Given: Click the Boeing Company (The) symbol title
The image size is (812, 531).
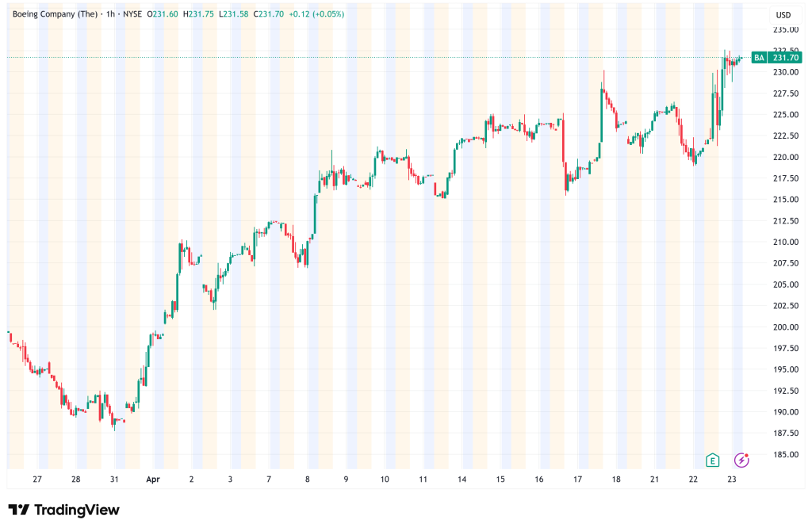Looking at the screenshot, I should (x=56, y=14).
